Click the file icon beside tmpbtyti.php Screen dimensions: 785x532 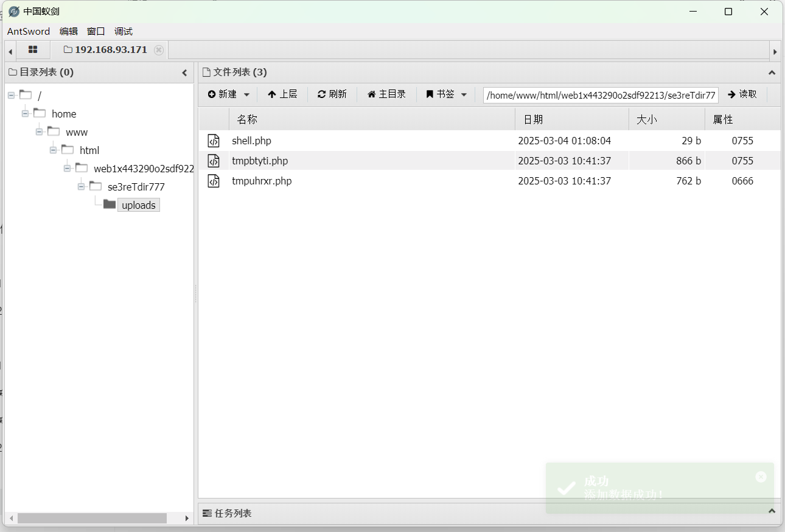click(213, 161)
